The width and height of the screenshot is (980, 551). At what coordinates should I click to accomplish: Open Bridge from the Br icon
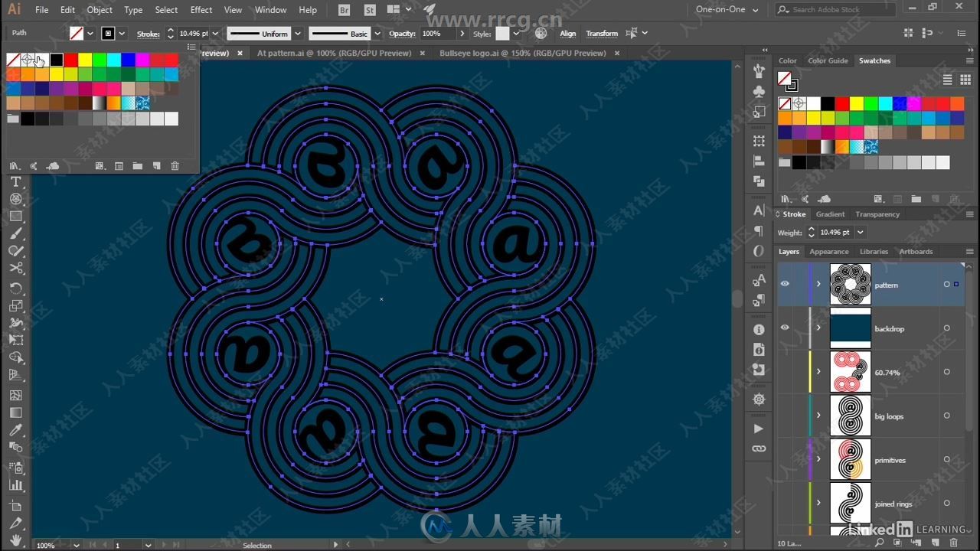345,10
